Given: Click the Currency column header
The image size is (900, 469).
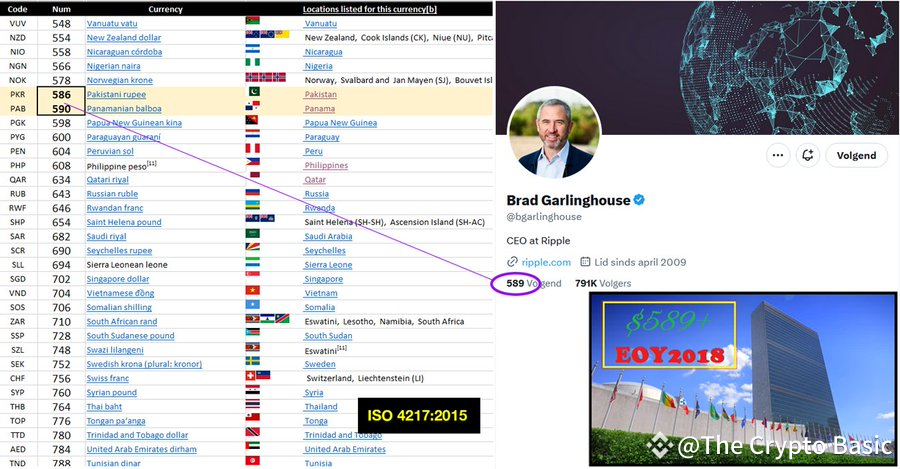Looking at the screenshot, I should tap(165, 9).
